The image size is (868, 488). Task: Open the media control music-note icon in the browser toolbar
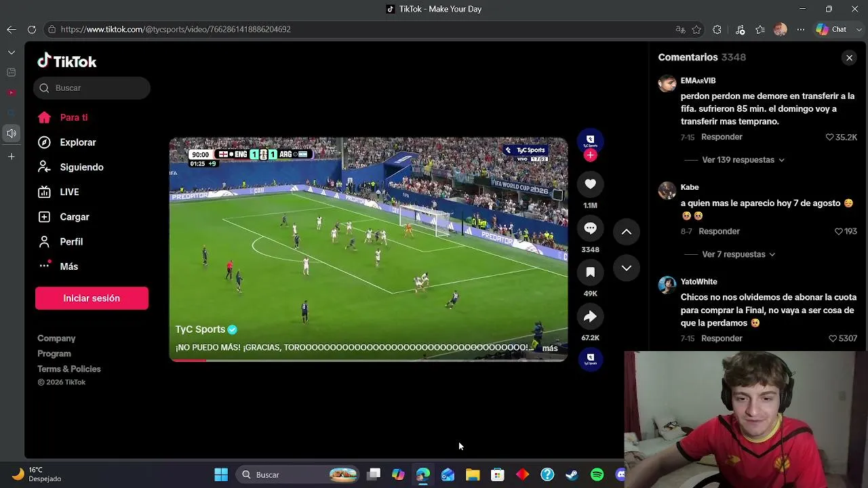click(x=740, y=30)
